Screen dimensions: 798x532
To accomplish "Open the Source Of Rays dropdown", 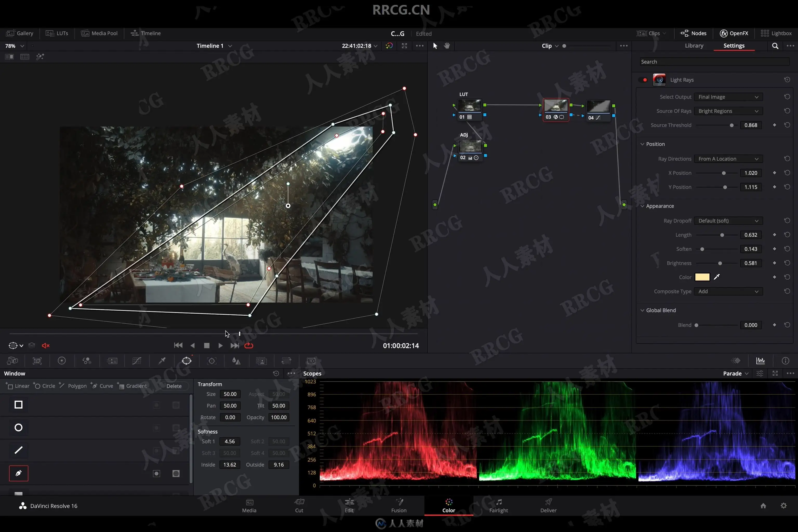I will (x=728, y=111).
